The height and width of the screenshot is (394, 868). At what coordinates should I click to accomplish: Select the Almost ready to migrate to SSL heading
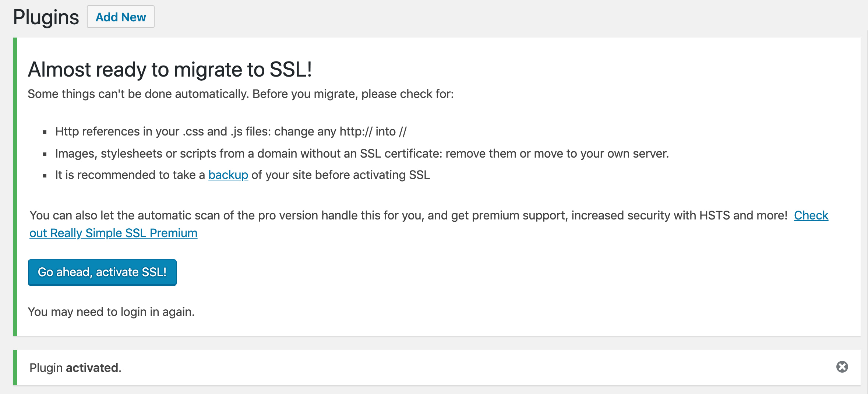point(169,68)
